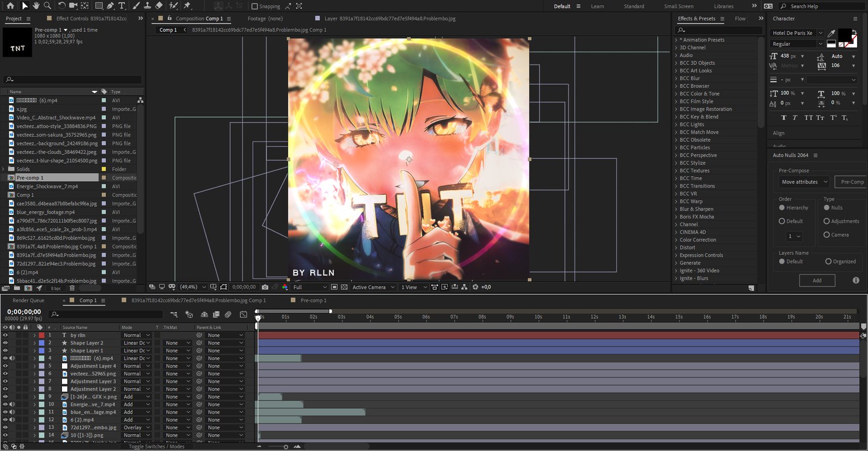Open the Pre-comp 1 timeline tab
The width and height of the screenshot is (868, 451).
pyautogui.click(x=314, y=300)
